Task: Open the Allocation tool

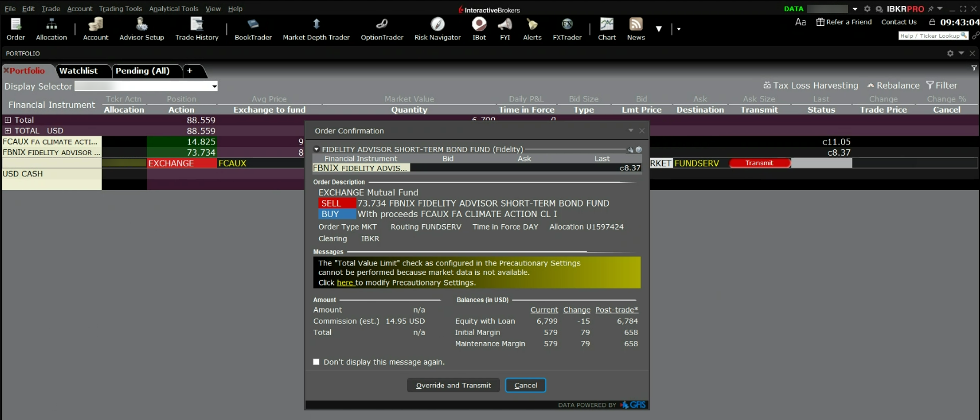Action: point(51,29)
